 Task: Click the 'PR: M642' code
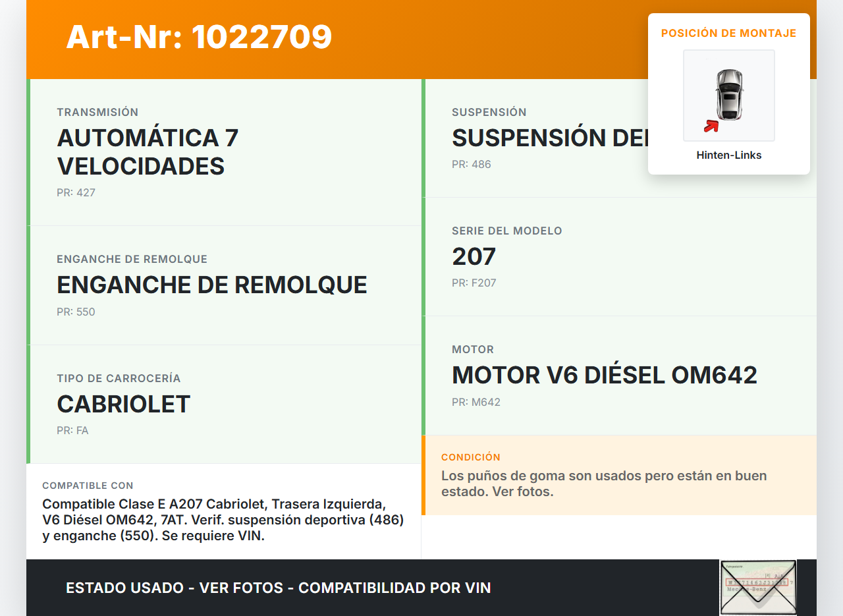tap(476, 402)
